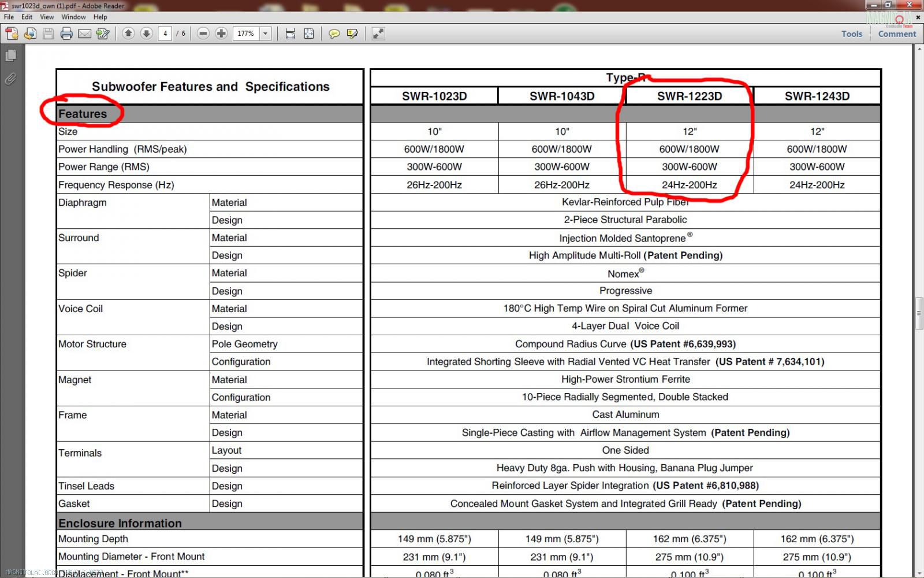Click the Open file icon
Screen dimensions: 924x578
click(30, 34)
